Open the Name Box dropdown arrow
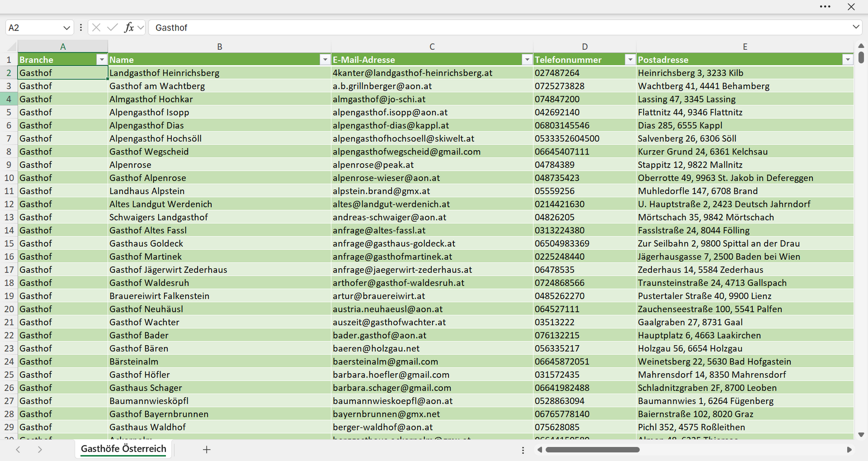The height and width of the screenshot is (461, 868). click(x=67, y=28)
